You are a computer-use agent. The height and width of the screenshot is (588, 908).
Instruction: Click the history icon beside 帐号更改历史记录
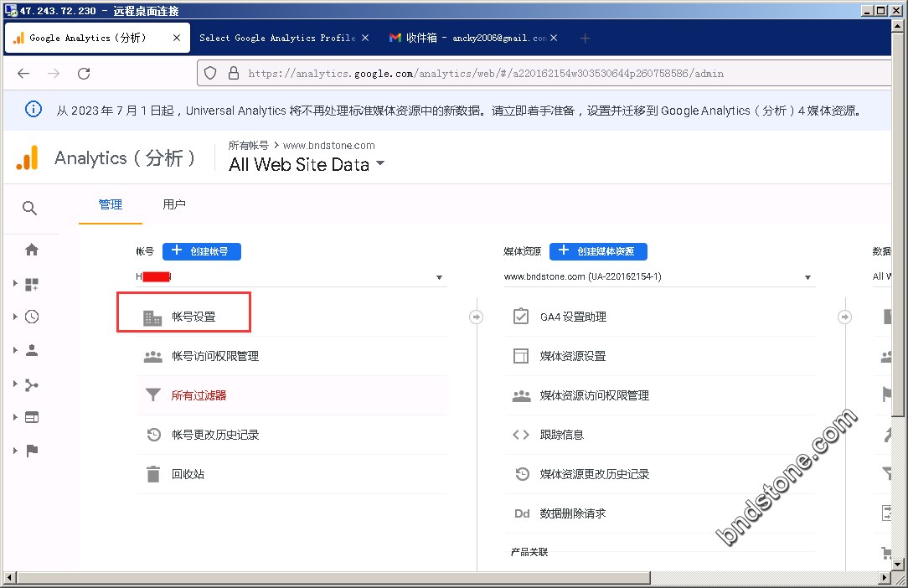[153, 435]
